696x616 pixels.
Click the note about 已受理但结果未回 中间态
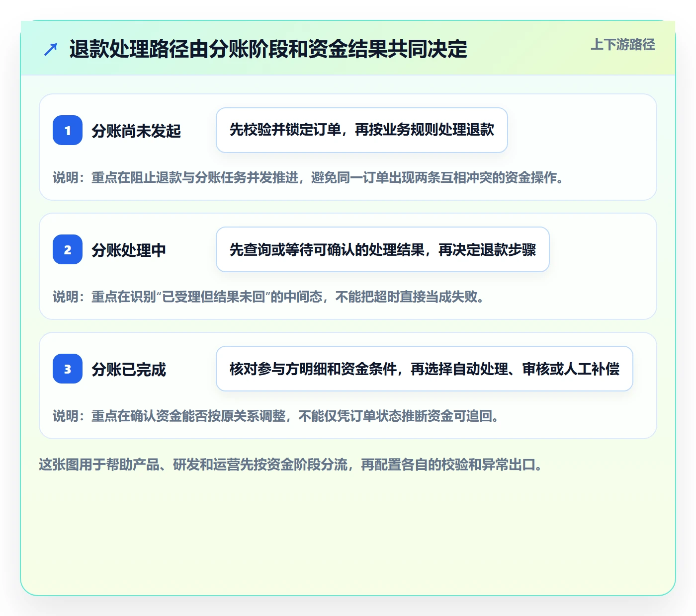click(x=269, y=297)
